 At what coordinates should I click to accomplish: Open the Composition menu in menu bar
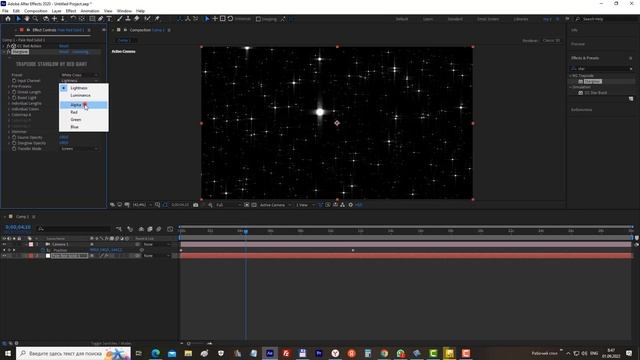click(36, 11)
